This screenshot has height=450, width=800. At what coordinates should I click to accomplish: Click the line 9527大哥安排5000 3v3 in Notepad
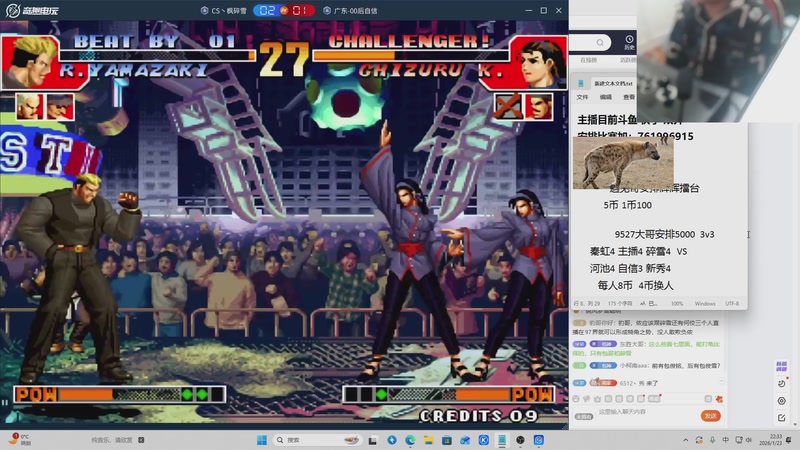(664, 234)
